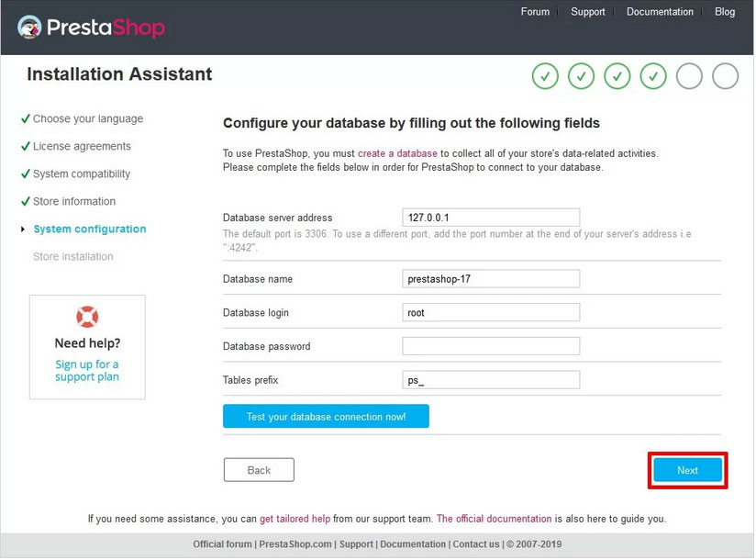Click the Database server address field
This screenshot has width=756, height=560.
tap(491, 218)
